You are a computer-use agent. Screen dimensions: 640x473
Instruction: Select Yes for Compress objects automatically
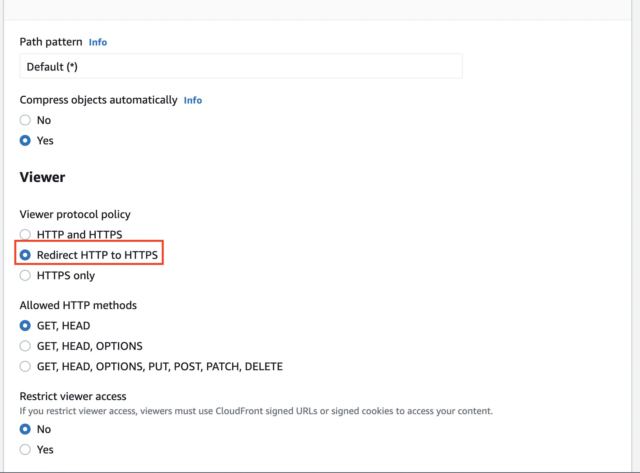point(25,140)
